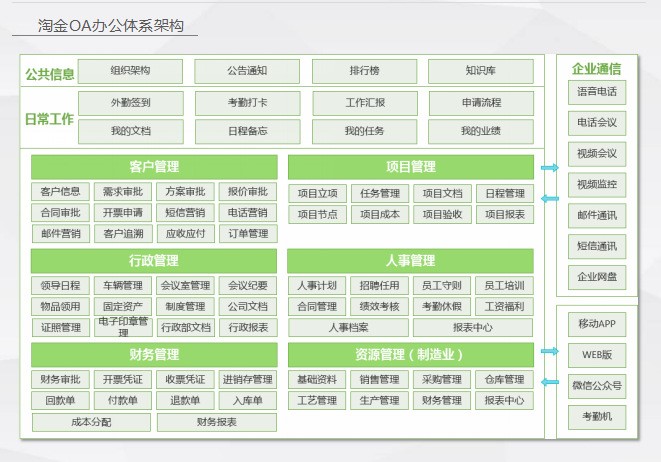
Task: Click the left-pointing arrow beside 日程管理
Action: pyautogui.click(x=549, y=198)
